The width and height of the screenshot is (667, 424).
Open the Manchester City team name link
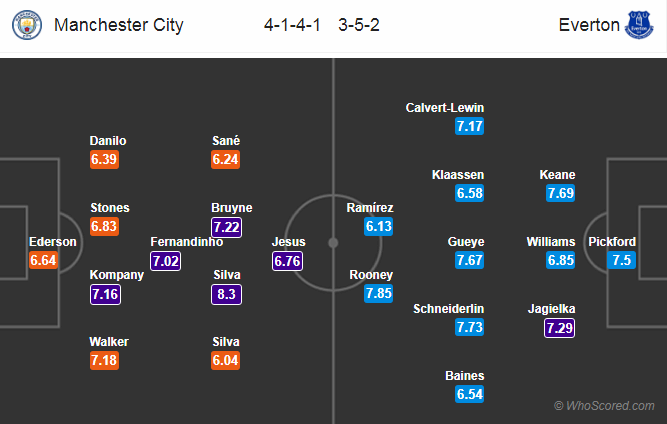click(119, 25)
